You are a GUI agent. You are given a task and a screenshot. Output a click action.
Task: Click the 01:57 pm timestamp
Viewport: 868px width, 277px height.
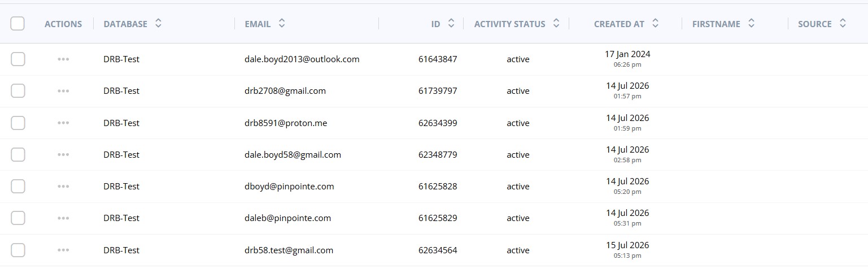pyautogui.click(x=627, y=97)
